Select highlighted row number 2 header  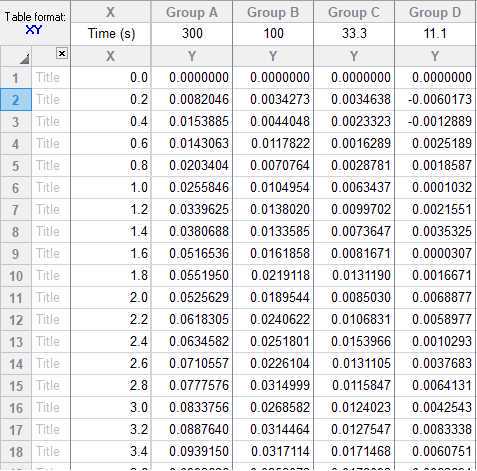pos(16,100)
